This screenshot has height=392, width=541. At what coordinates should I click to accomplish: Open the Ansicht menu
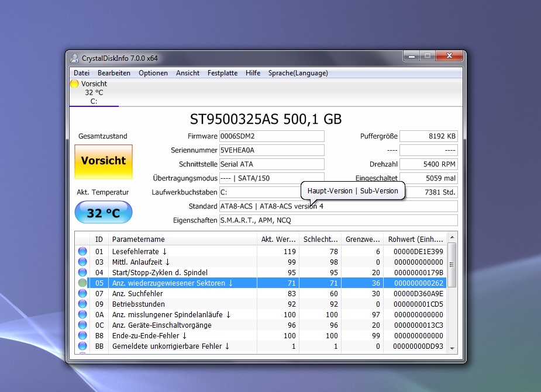(x=188, y=73)
